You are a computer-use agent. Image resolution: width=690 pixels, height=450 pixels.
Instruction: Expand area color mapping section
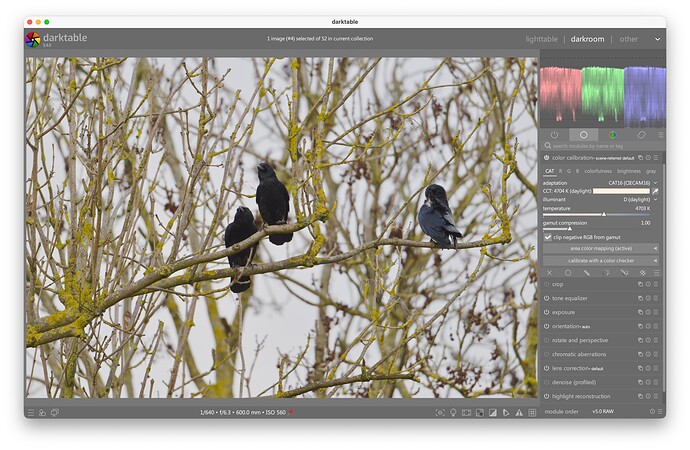pyautogui.click(x=601, y=249)
